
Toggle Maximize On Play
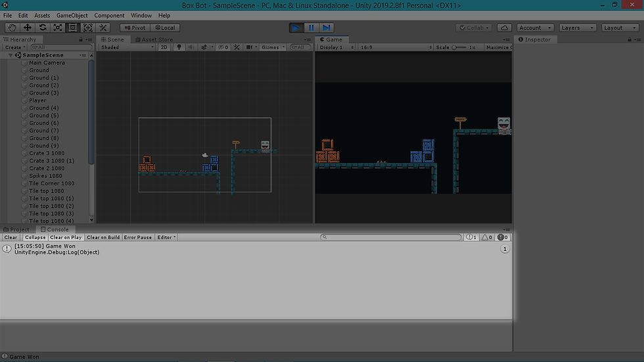(x=499, y=47)
